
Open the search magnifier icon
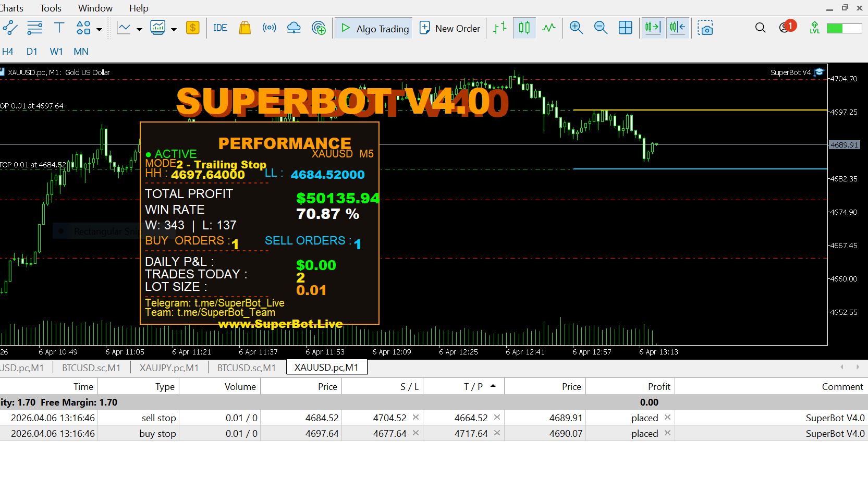(x=760, y=28)
